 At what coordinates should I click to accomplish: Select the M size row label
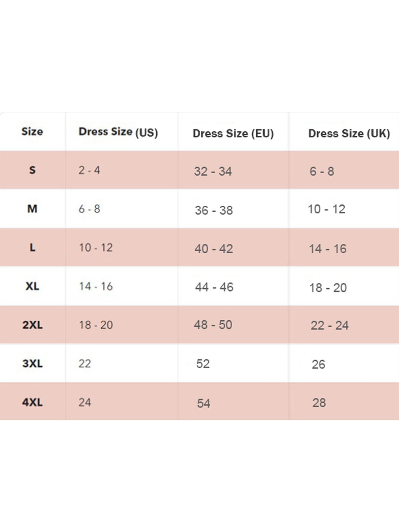32,209
